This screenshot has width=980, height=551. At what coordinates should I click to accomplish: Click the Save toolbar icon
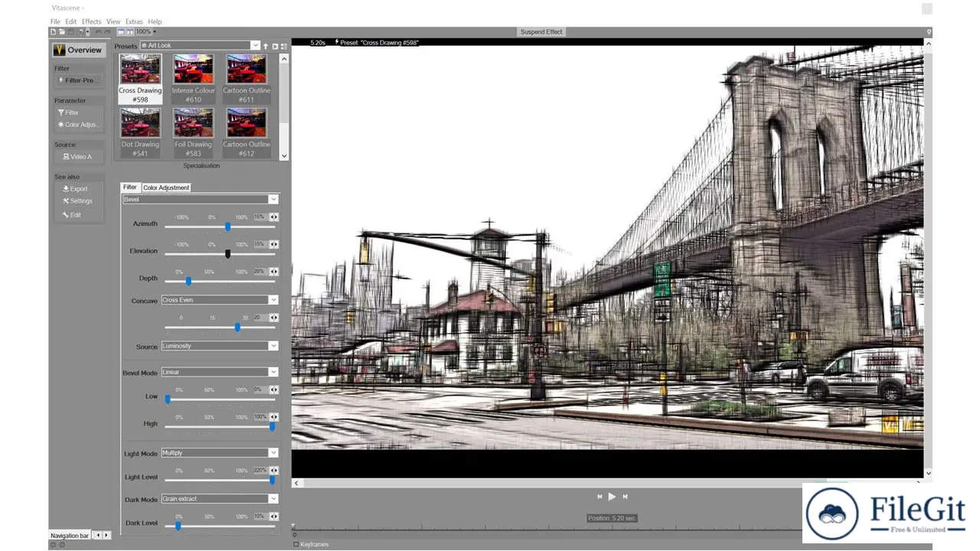click(x=71, y=31)
